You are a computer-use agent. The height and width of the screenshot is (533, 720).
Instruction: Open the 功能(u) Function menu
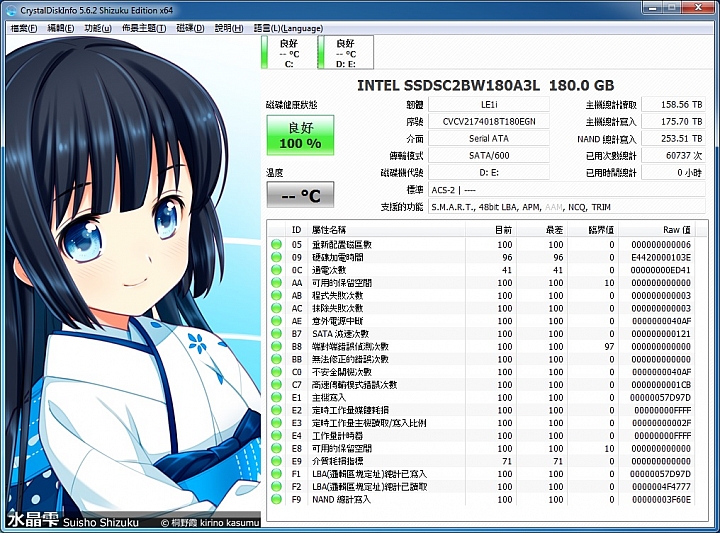98,28
